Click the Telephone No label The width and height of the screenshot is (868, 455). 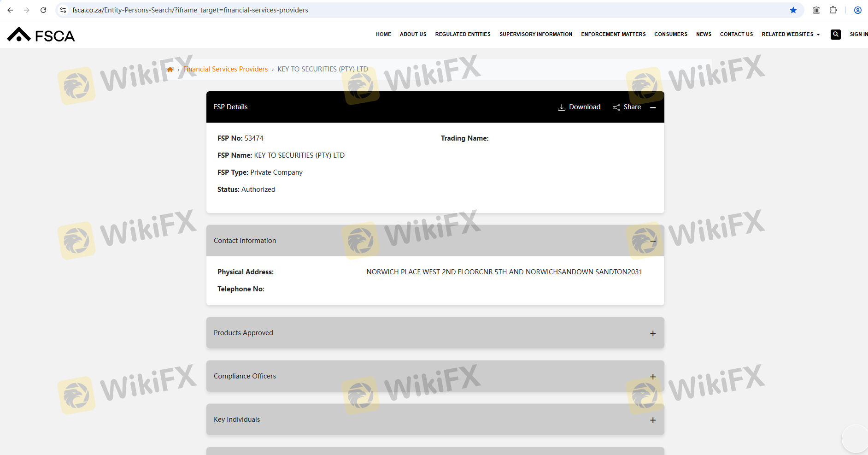241,289
